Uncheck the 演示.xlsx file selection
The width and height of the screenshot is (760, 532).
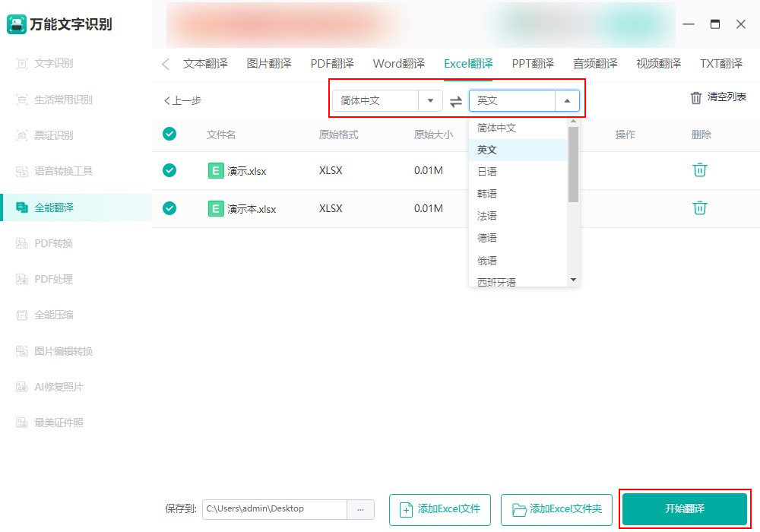click(169, 170)
